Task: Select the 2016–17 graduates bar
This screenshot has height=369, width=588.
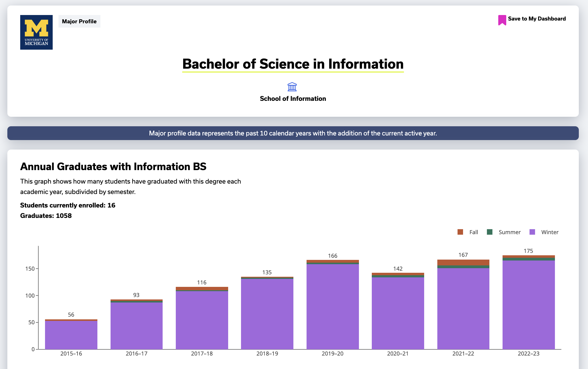Action: [137, 324]
